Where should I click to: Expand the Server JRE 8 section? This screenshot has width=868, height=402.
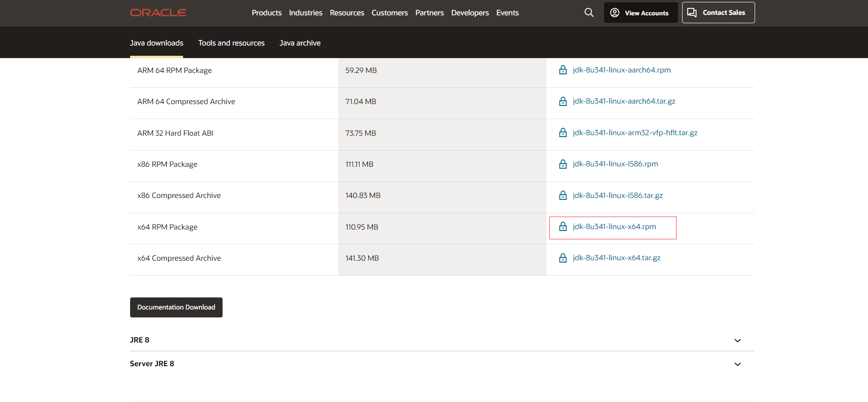[x=737, y=364]
